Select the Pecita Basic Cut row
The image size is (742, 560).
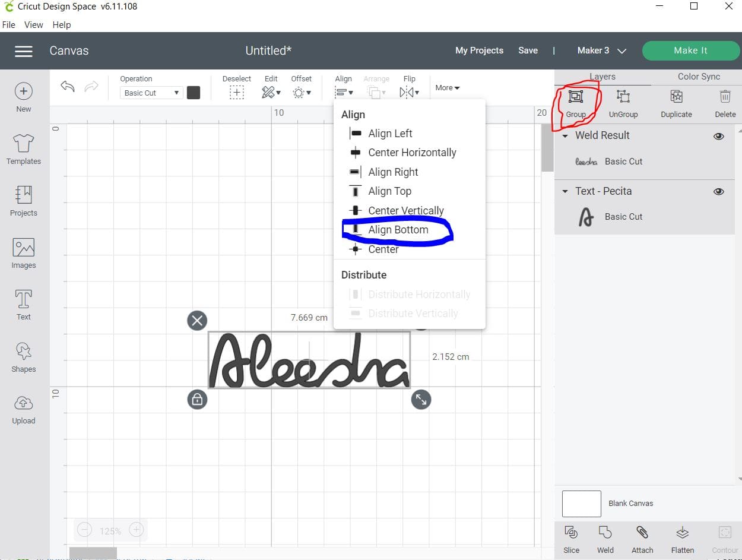coord(645,217)
